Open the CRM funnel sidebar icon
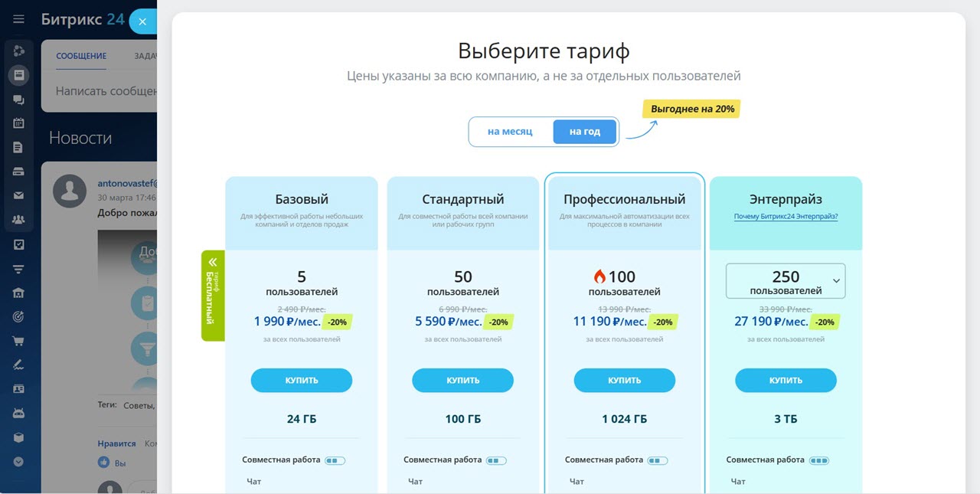 [18, 269]
